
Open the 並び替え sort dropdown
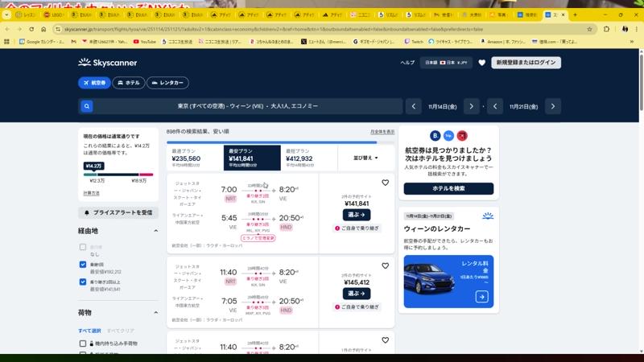[365, 158]
